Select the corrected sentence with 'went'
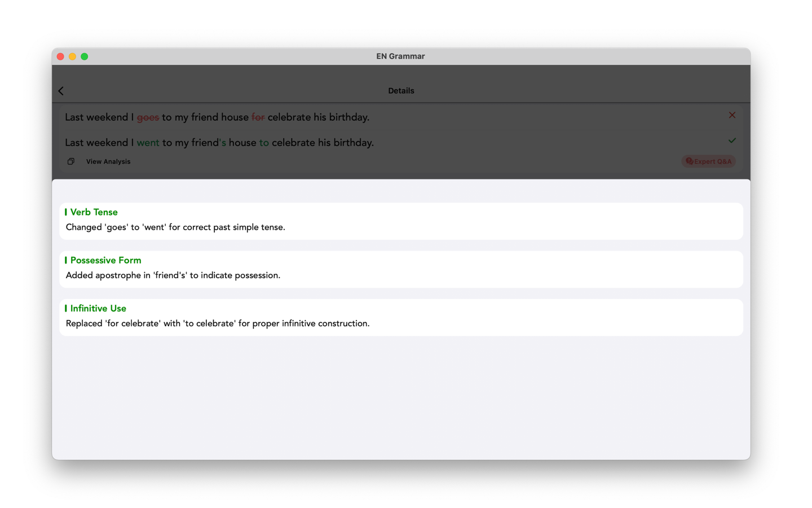Viewport: 812px width, 508px height. (x=219, y=143)
